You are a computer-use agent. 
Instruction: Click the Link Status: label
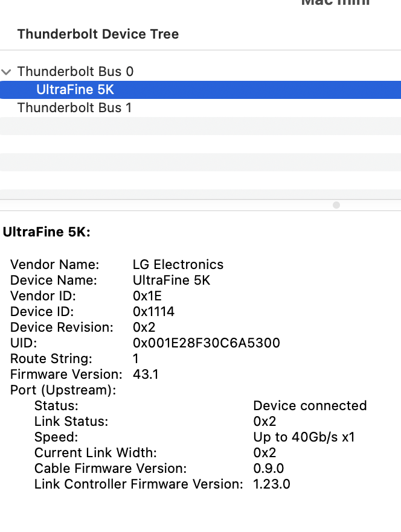(x=71, y=422)
